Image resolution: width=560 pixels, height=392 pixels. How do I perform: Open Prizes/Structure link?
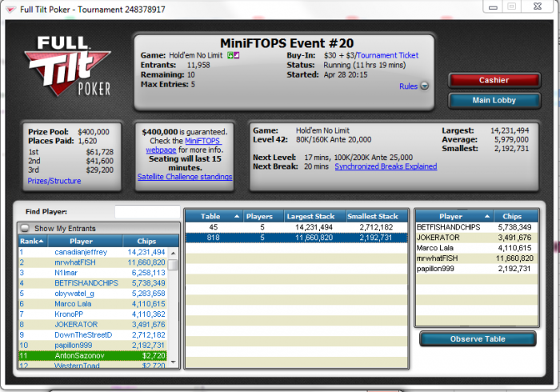(x=54, y=181)
